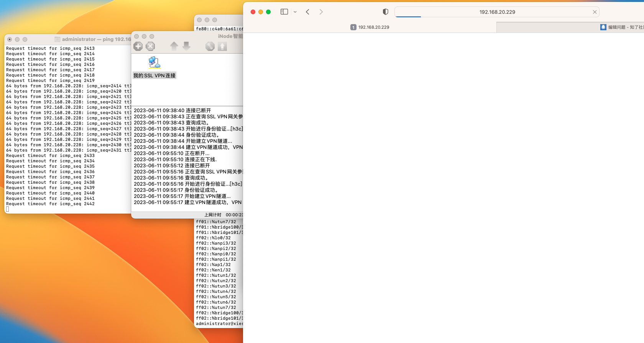
Task: Open Safari tab group dropdown chevron
Action: tap(295, 12)
